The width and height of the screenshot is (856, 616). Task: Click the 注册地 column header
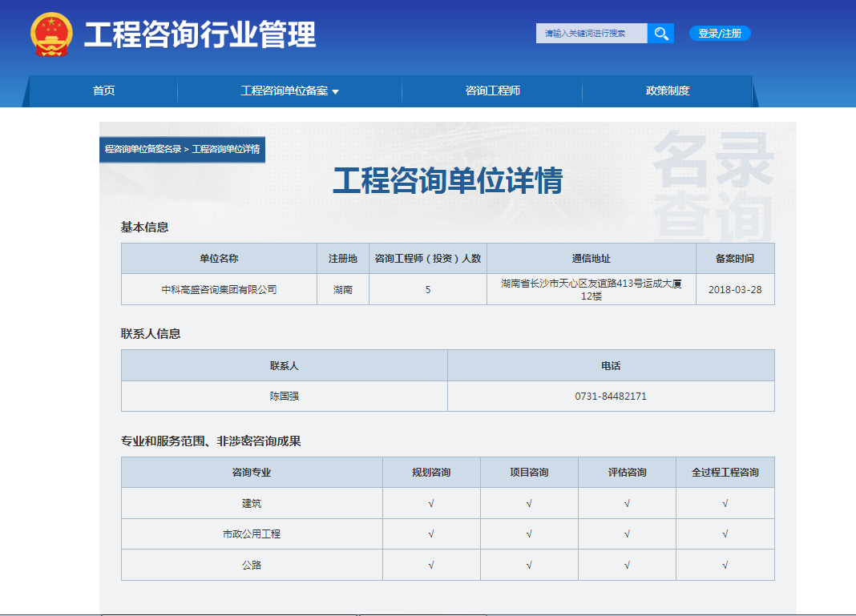pos(343,259)
